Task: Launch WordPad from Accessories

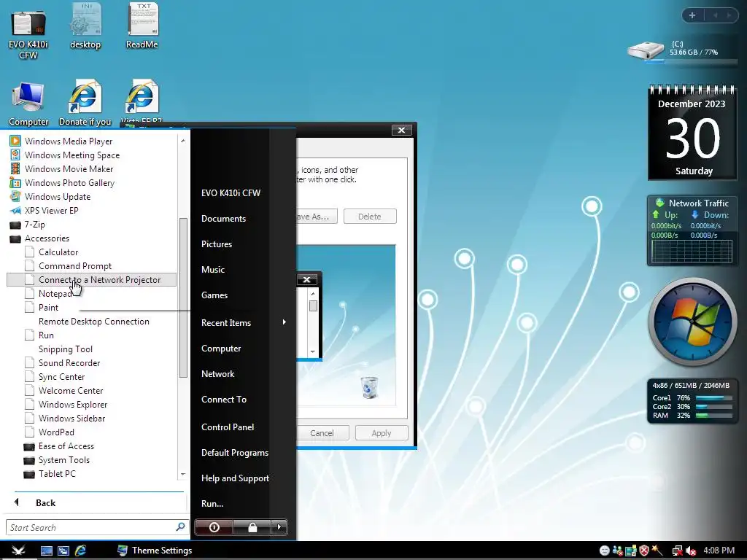Action: [x=56, y=432]
